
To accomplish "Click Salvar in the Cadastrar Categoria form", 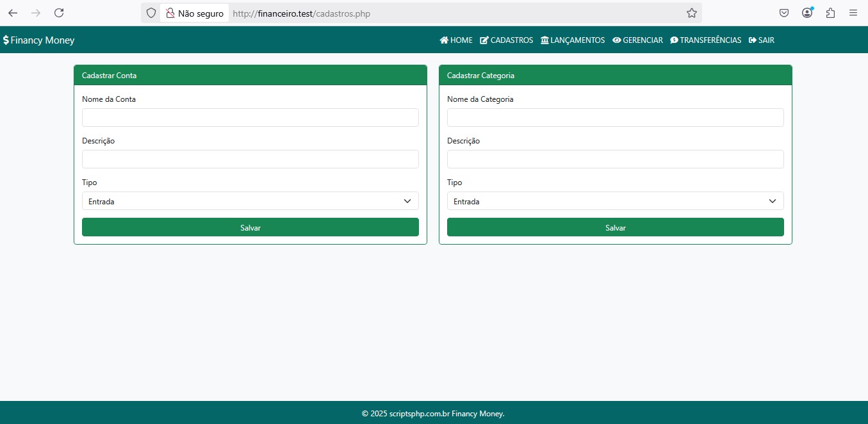I will tap(615, 227).
